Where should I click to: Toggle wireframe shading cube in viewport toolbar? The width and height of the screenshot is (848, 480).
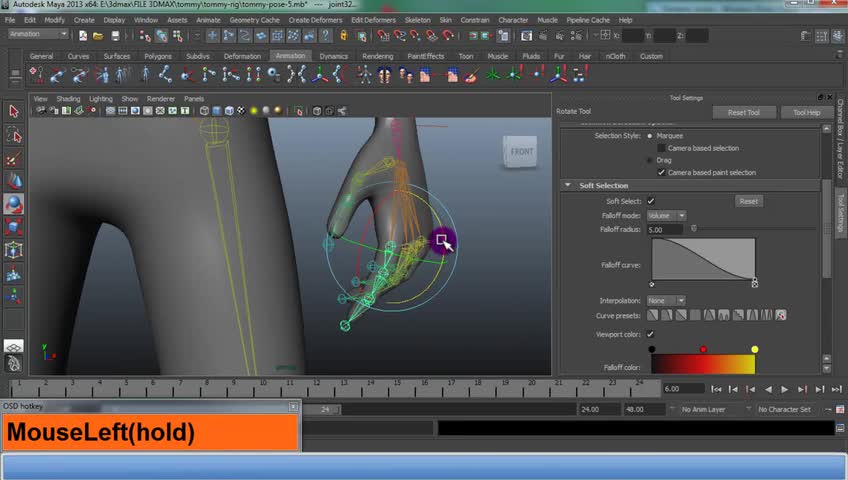click(x=204, y=111)
